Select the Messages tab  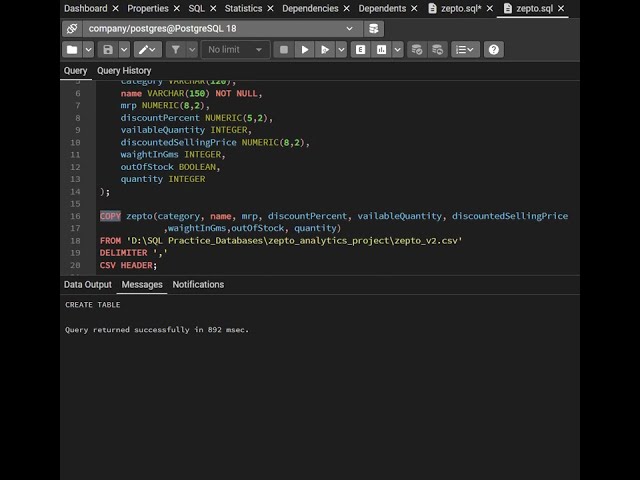(142, 284)
